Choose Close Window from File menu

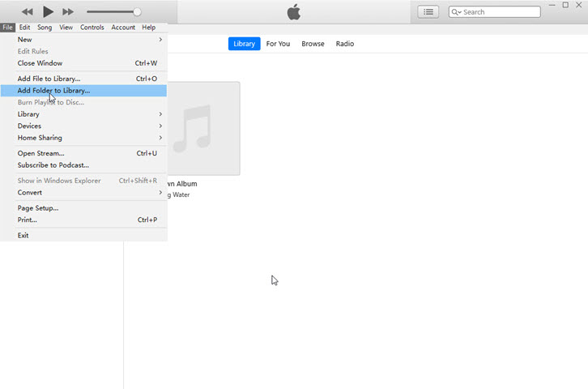83,63
